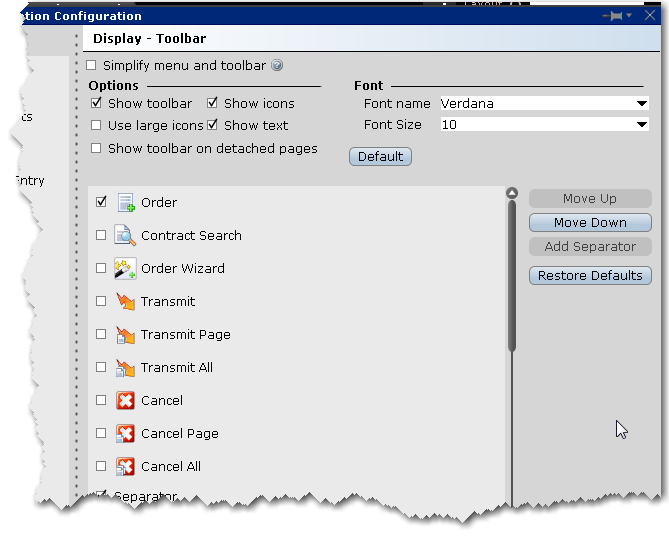The height and width of the screenshot is (537, 669).
Task: Click the Transmit arrow icon
Action: 126,302
